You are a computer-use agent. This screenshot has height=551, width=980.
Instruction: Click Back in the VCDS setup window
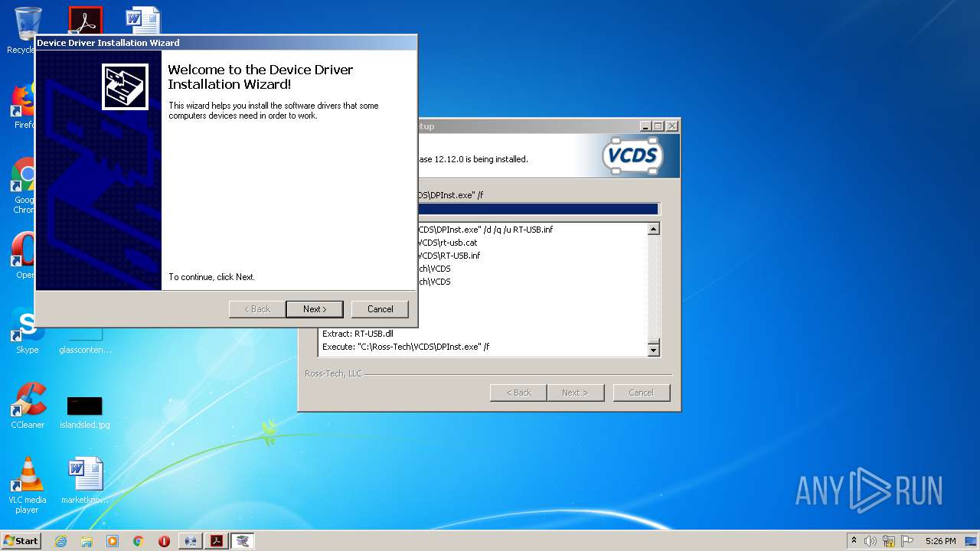(518, 393)
